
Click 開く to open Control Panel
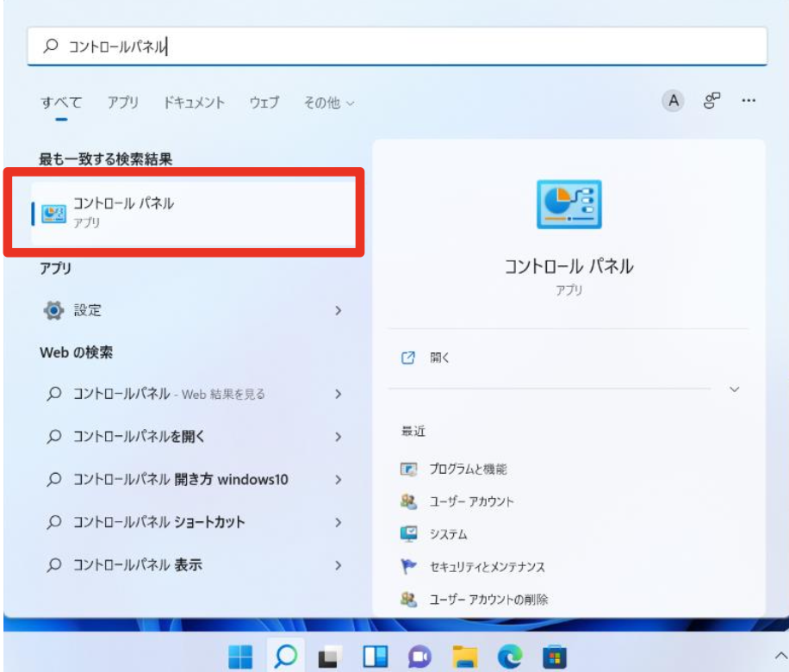click(x=439, y=358)
